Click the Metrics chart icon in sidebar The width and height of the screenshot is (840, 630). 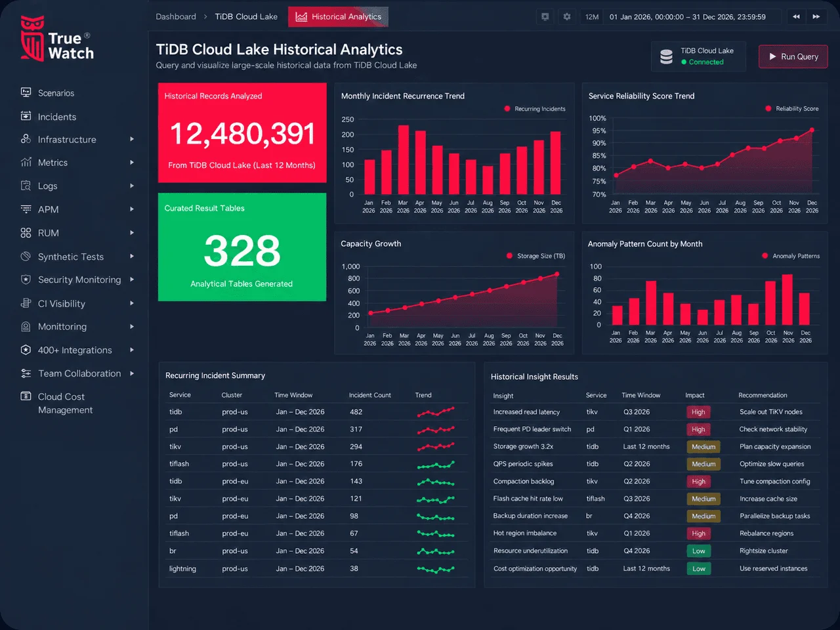26,162
